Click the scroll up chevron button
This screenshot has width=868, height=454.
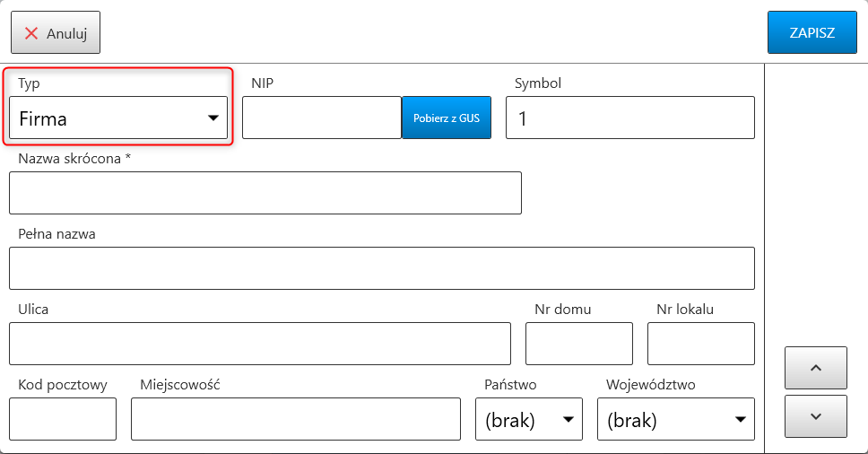click(815, 368)
